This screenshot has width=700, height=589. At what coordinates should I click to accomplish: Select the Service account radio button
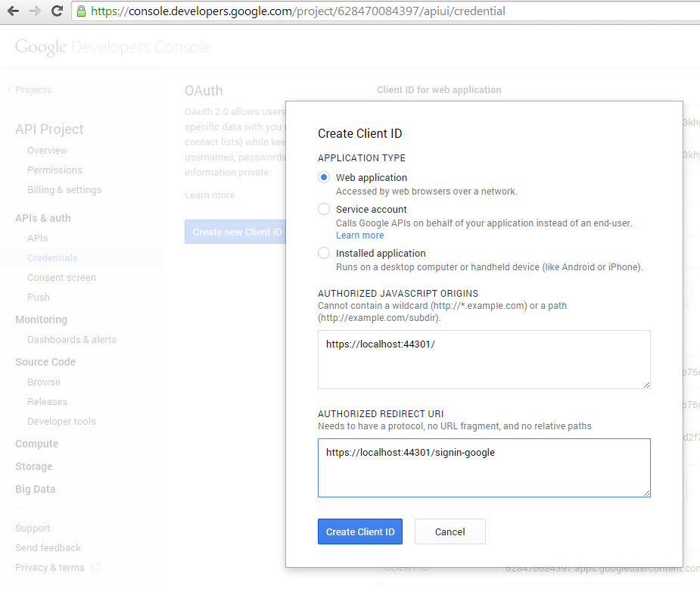(324, 209)
